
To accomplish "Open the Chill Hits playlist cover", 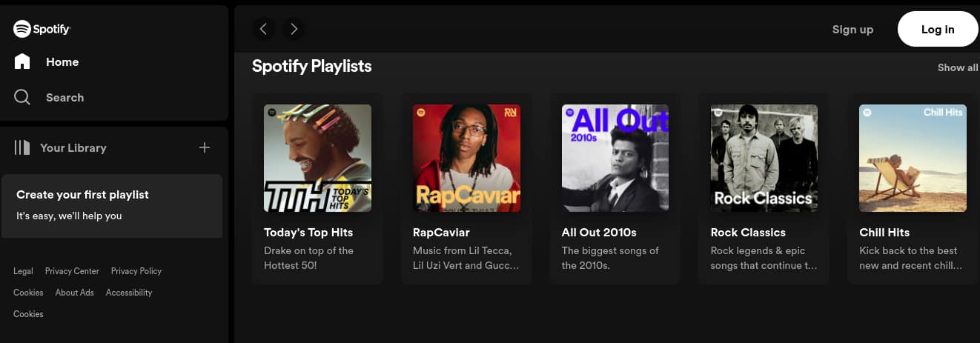I will point(913,158).
